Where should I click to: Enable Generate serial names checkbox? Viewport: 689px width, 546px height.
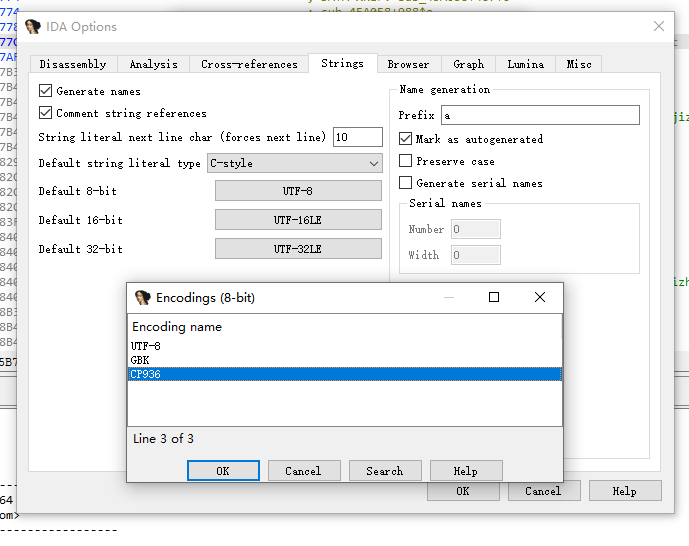click(x=405, y=183)
